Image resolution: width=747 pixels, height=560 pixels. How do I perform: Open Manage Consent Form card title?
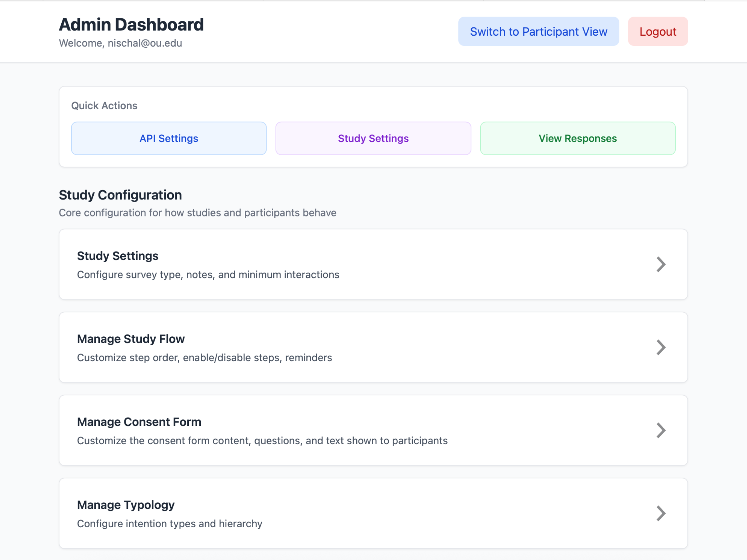pos(139,422)
